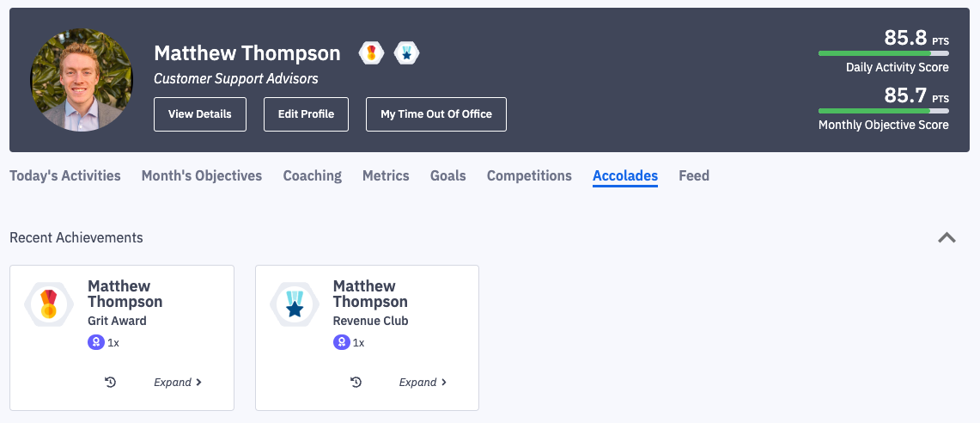The width and height of the screenshot is (980, 423).
Task: Click the Revenue Club star badge in header
Action: [x=406, y=53]
